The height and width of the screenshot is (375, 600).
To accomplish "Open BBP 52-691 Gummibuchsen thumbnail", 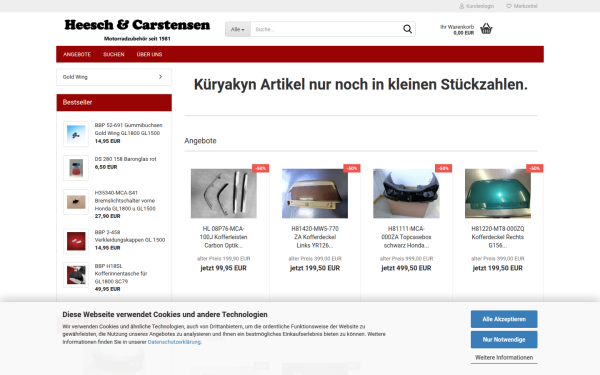I will tap(76, 134).
